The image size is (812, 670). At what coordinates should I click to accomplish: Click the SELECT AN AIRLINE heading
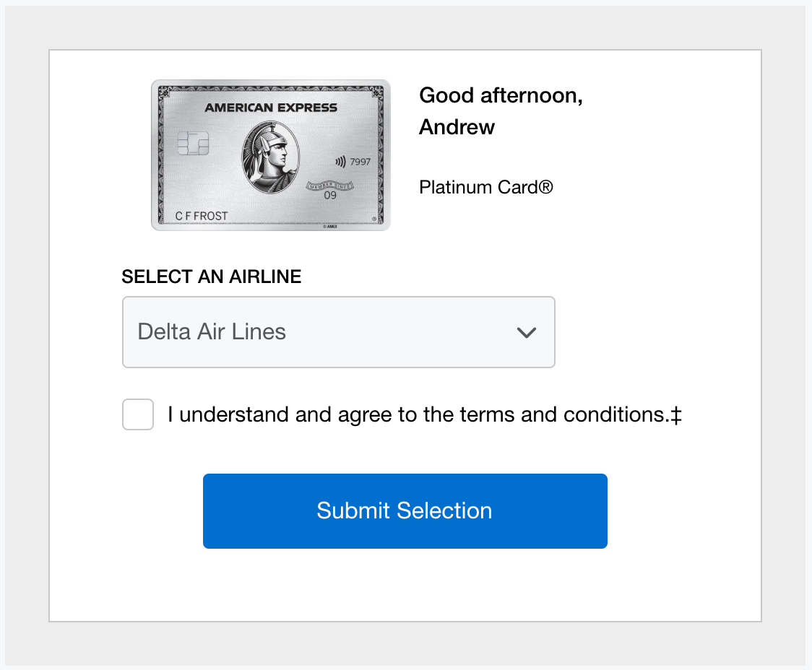211,277
